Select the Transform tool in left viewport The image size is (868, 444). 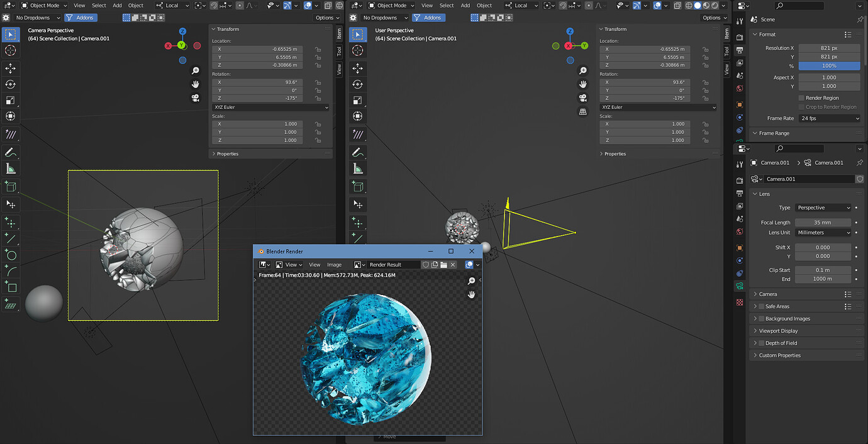pyautogui.click(x=11, y=116)
